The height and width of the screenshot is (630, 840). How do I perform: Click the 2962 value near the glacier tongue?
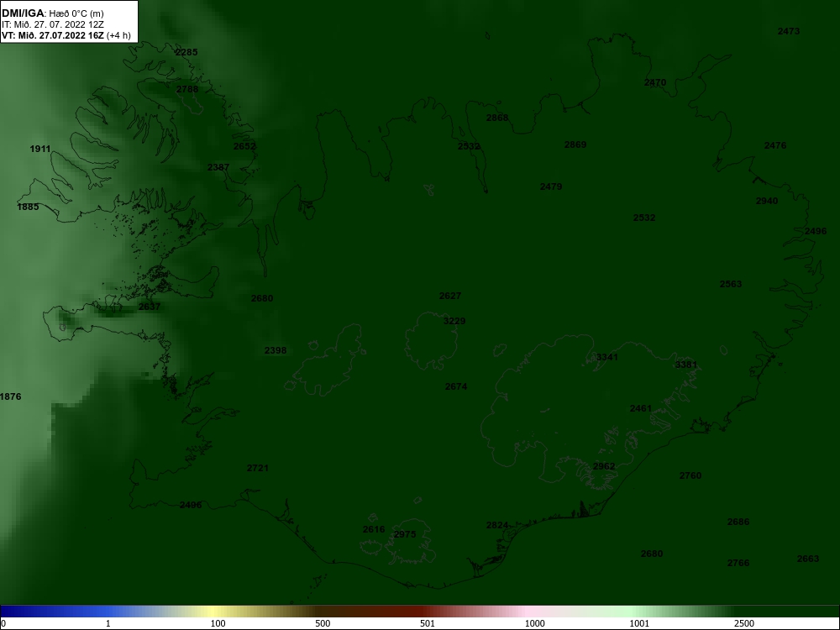(x=604, y=466)
